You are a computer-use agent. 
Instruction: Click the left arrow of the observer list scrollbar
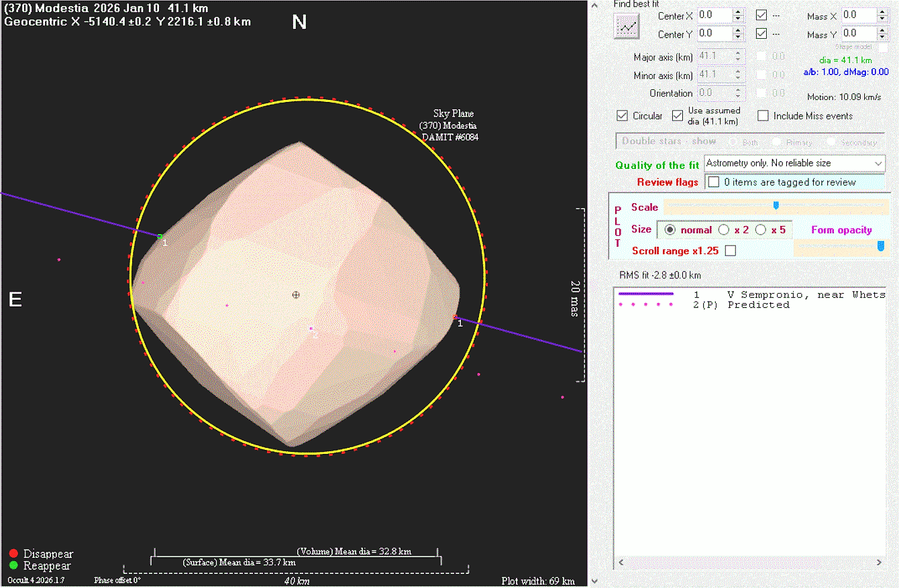(620, 562)
